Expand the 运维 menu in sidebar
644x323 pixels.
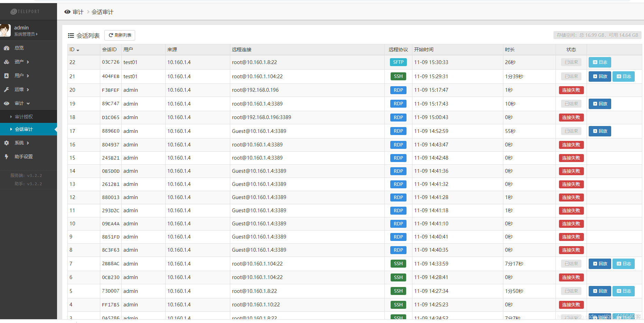pos(21,89)
